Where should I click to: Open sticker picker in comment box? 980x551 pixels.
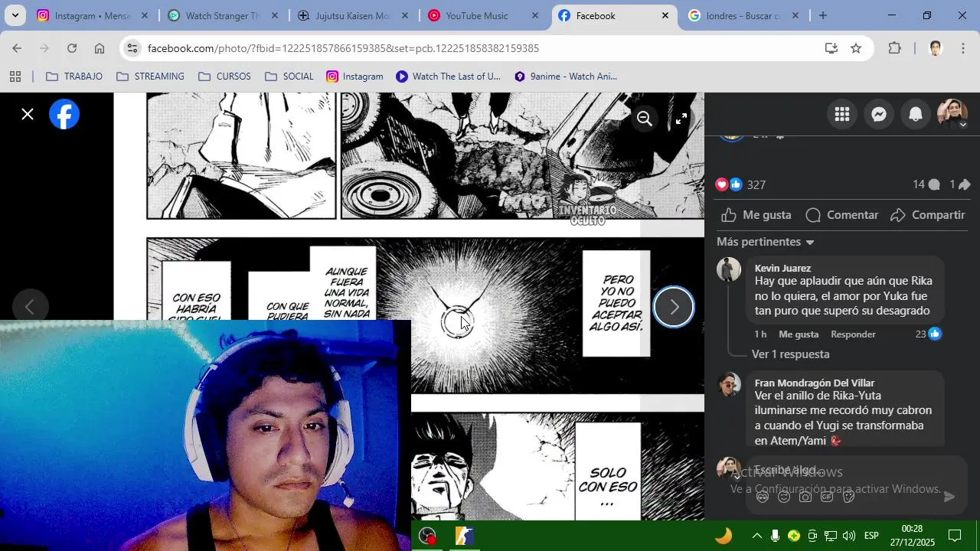(x=848, y=497)
